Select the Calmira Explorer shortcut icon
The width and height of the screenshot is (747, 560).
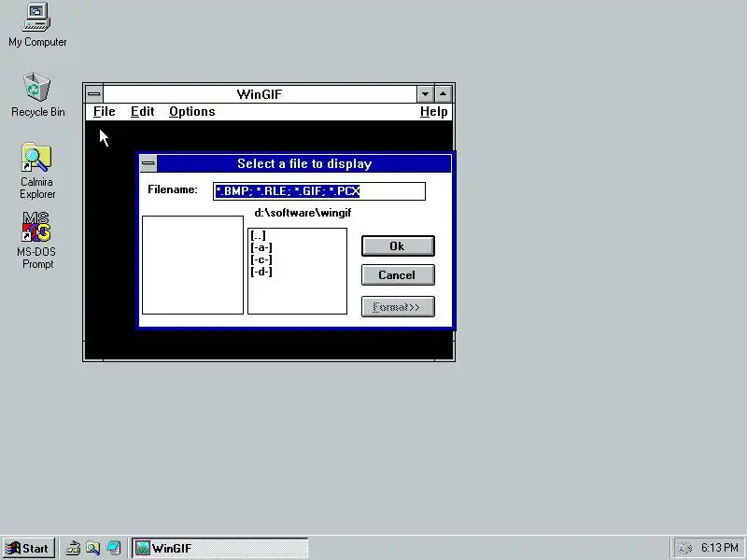[x=36, y=171]
